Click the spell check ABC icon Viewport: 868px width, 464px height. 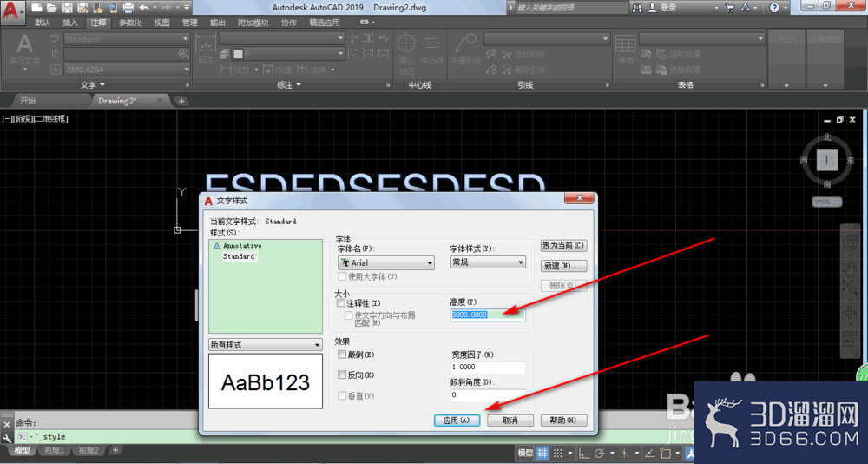coord(55,38)
